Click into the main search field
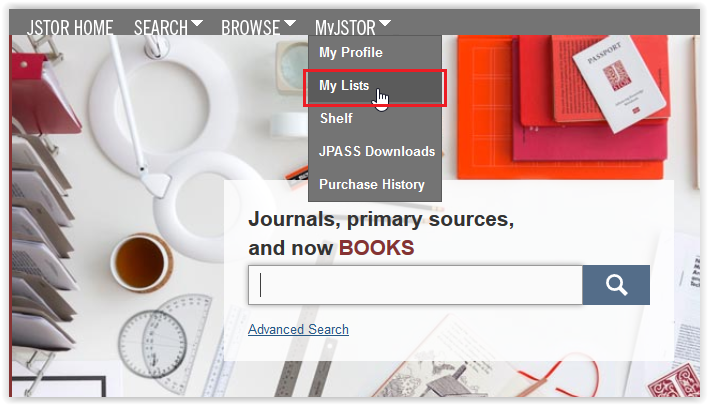 click(x=415, y=285)
